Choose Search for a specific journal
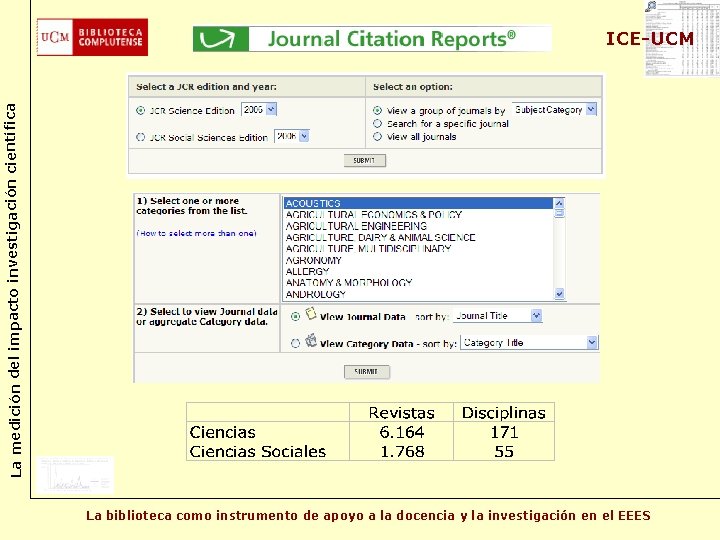Screen dimensions: 720x540 [x=377, y=123]
